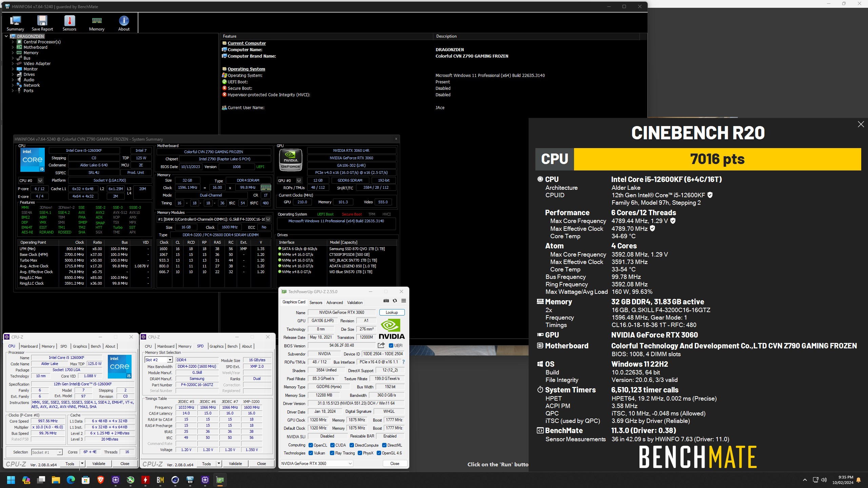Image resolution: width=868 pixels, height=488 pixels.
Task: Click the Save Report floppy icon
Action: 42,23
